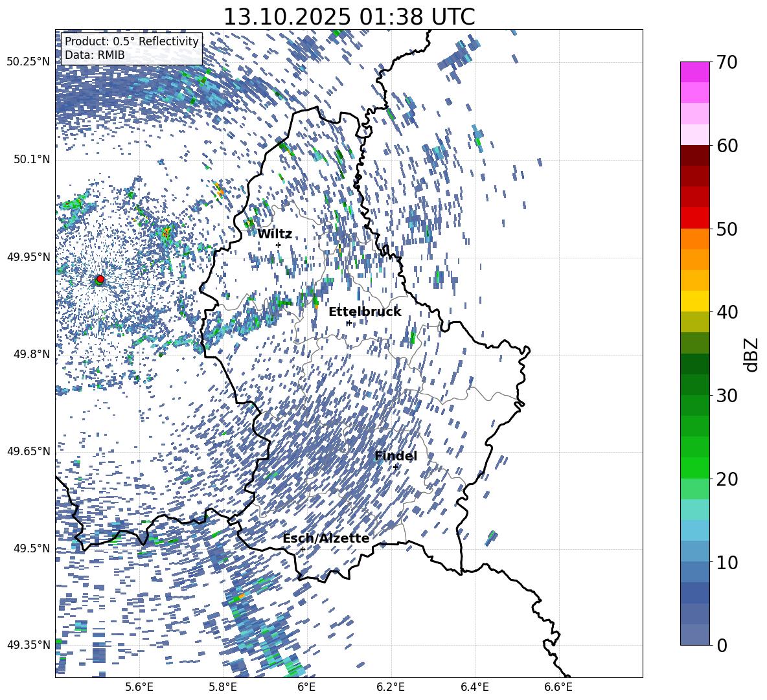This screenshot has width=767, height=700.
Task: Click the 50.25°N latitude label
Action: pos(29,62)
